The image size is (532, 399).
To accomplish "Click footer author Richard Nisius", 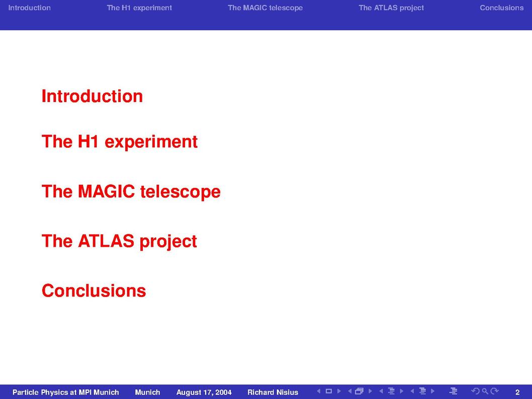I will [x=273, y=392].
